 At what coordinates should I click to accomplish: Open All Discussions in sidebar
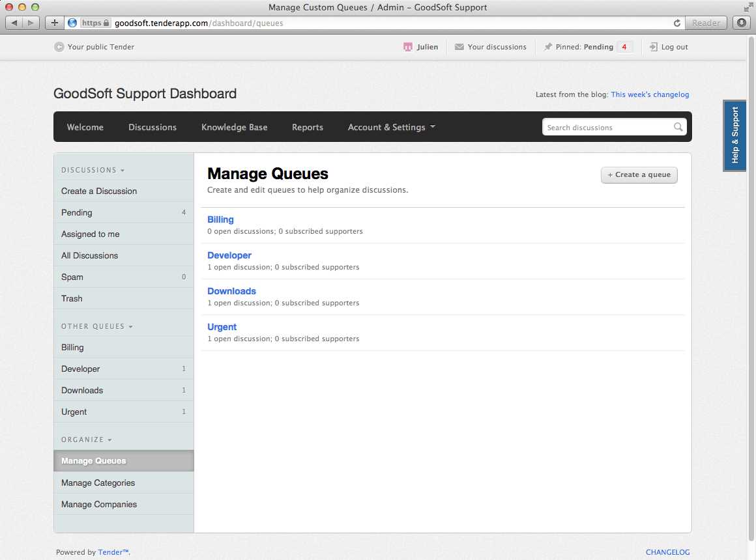(124, 255)
